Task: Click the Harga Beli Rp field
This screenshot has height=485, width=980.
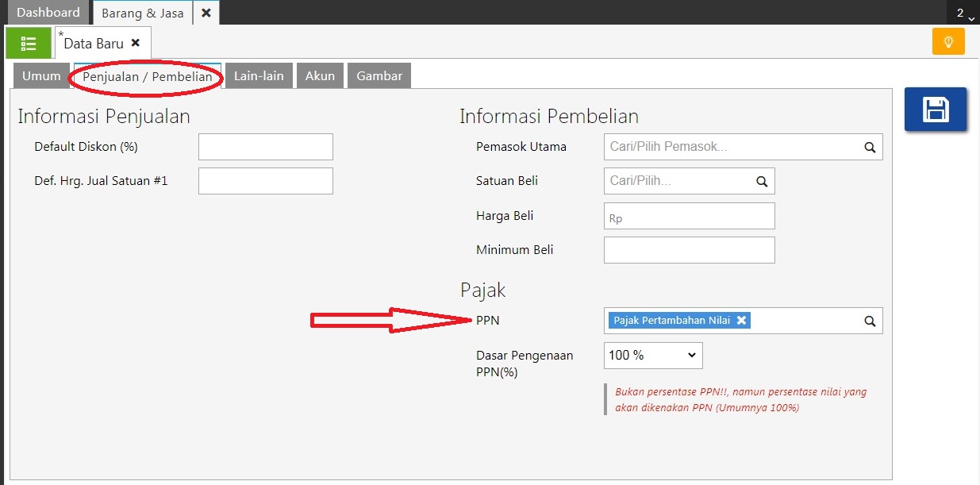Action: click(x=690, y=216)
